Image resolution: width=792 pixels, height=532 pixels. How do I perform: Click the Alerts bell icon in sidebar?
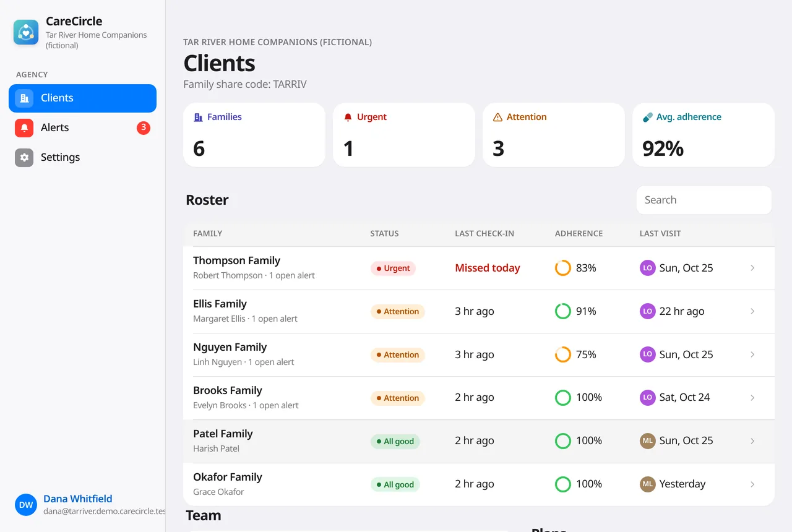tap(24, 127)
